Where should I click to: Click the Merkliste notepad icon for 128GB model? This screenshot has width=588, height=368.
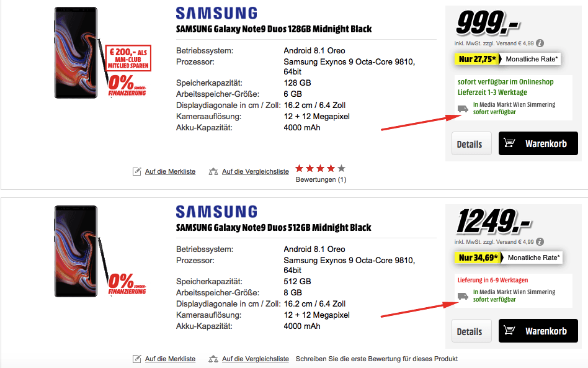[x=137, y=171]
